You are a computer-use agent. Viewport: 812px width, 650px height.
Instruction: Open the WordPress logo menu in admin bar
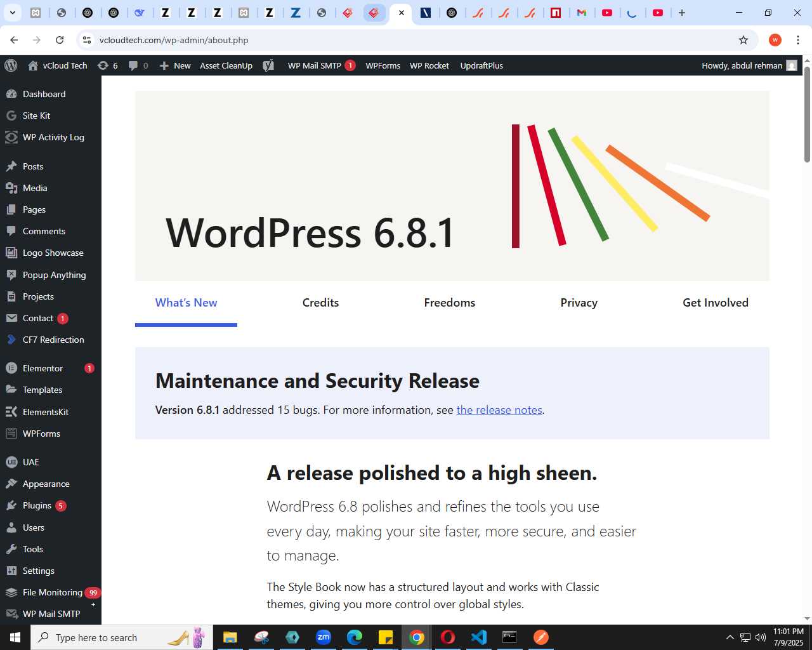(11, 65)
